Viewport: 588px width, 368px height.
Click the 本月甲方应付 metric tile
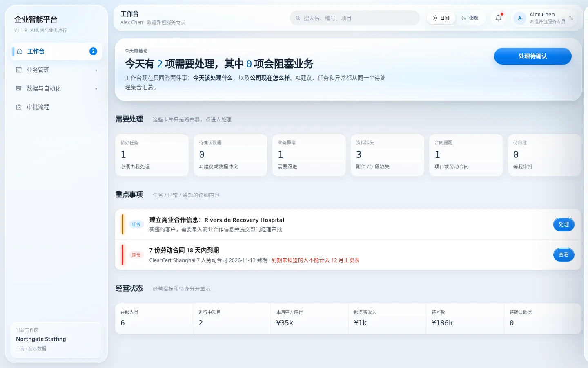pyautogui.click(x=310, y=319)
